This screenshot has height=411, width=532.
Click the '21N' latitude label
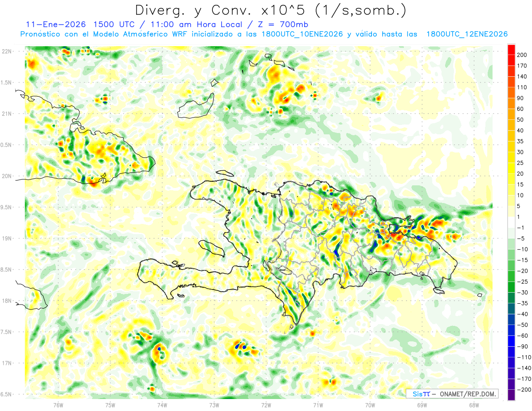tap(7, 114)
